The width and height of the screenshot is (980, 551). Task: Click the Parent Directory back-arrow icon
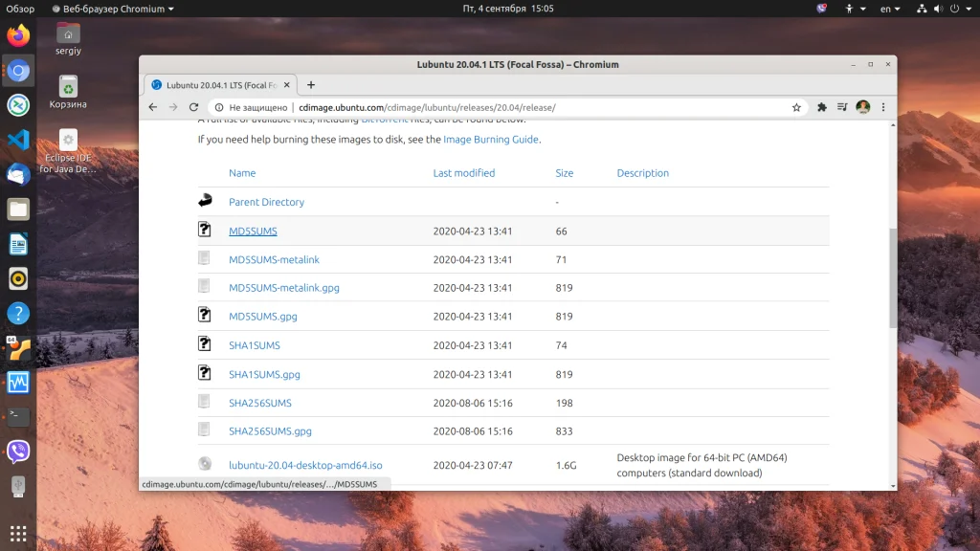pos(205,201)
